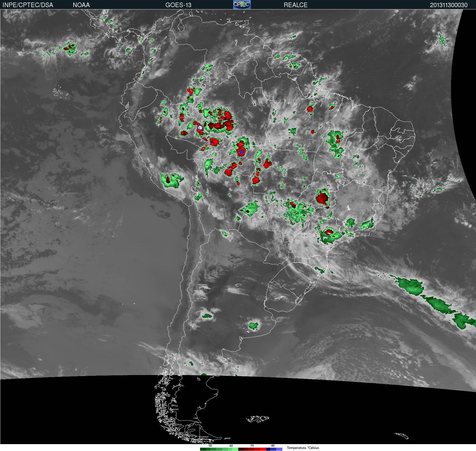Viewport: 476px width, 451px height.
Task: Pick the lightest green legend swatch
Action: (x=235, y=449)
